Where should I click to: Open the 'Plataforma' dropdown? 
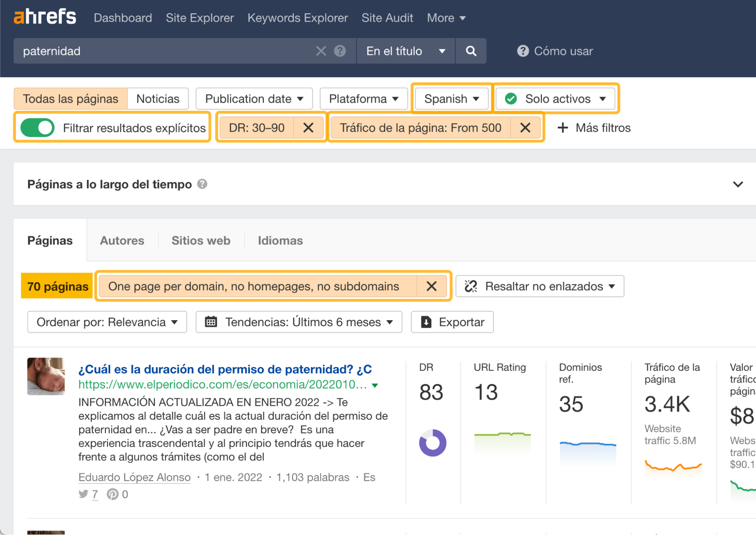[363, 99]
